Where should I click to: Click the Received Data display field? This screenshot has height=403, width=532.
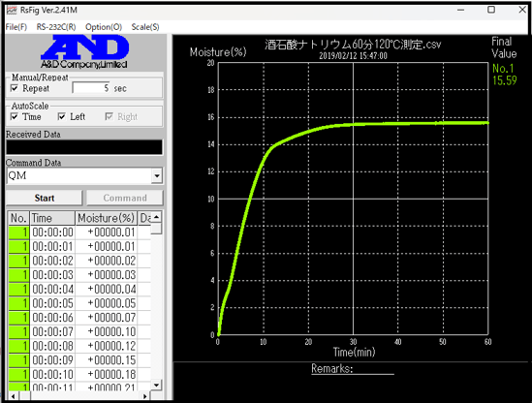[x=84, y=147]
